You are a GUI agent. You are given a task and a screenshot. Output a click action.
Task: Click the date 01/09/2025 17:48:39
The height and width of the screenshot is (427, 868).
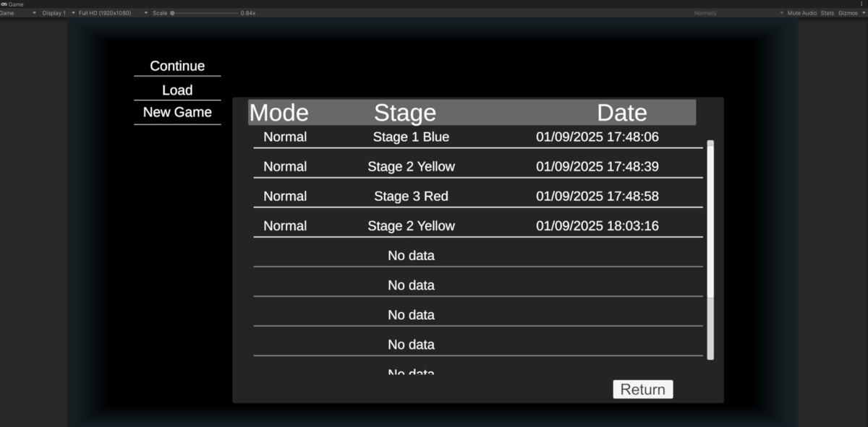[x=597, y=166]
